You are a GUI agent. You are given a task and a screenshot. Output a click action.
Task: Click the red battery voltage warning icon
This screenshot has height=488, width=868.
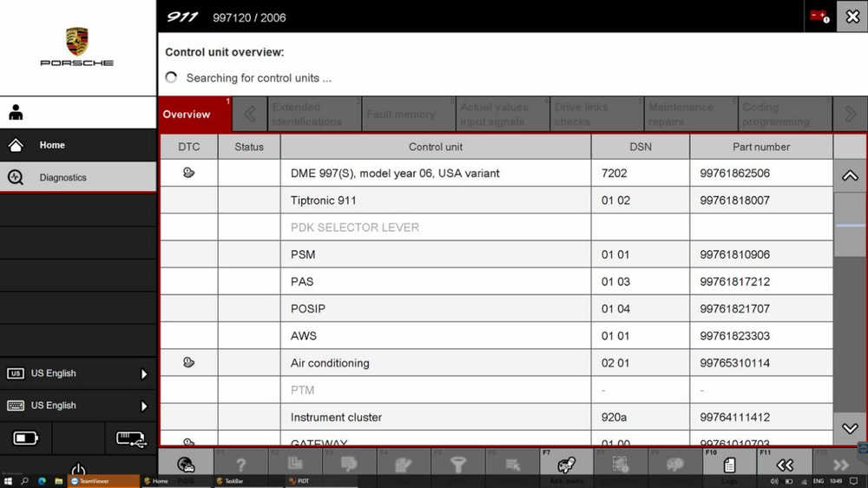click(x=819, y=16)
